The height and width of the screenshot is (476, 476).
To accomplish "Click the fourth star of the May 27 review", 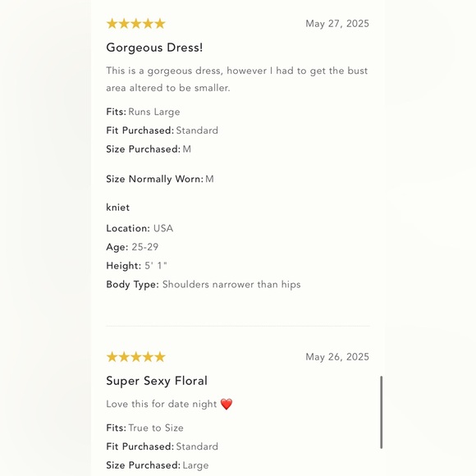I will tap(148, 23).
